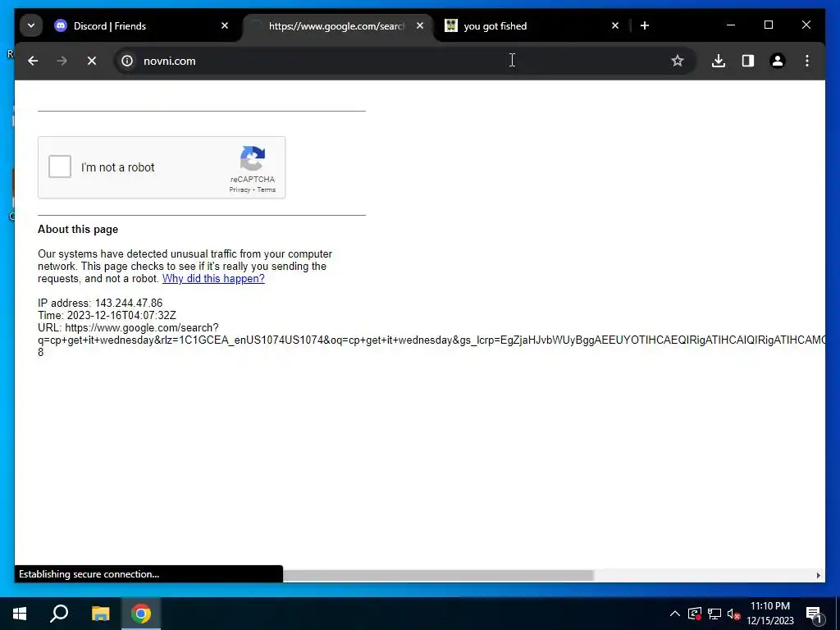
Task: Go back to previous page
Action: pos(33,61)
